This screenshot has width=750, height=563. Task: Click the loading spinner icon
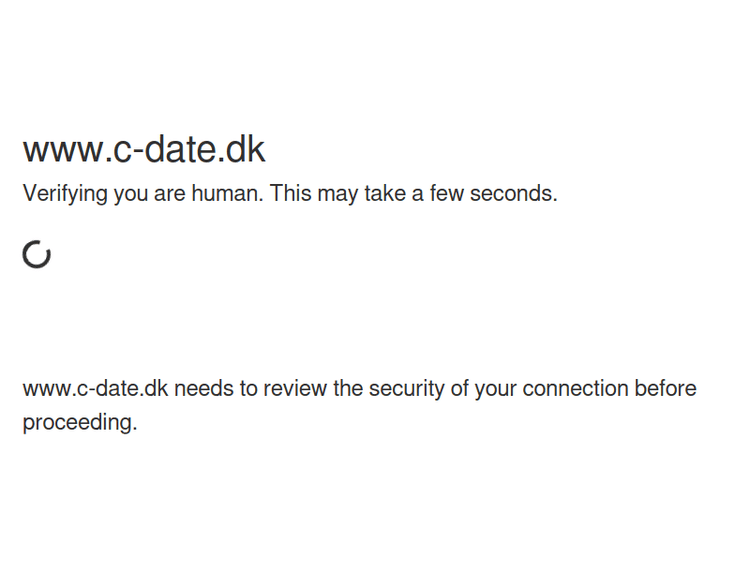pyautogui.click(x=37, y=255)
